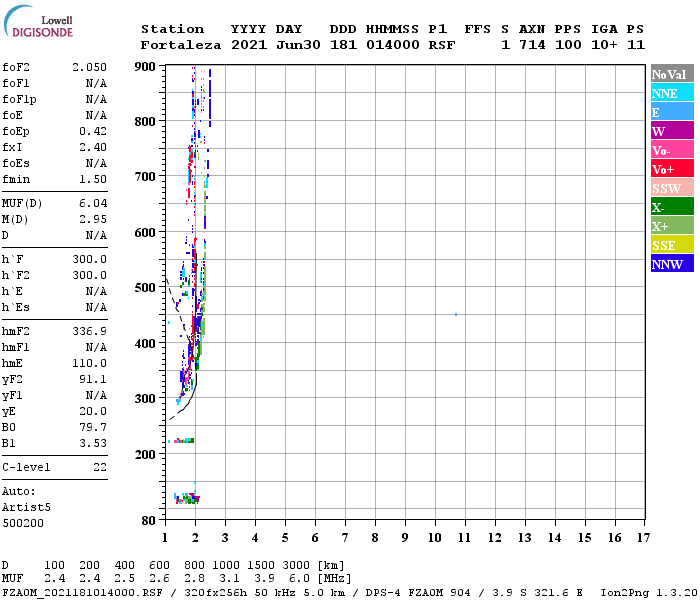The height and width of the screenshot is (600, 700).
Task: Select the Vo+ red legend swatch
Action: (672, 169)
